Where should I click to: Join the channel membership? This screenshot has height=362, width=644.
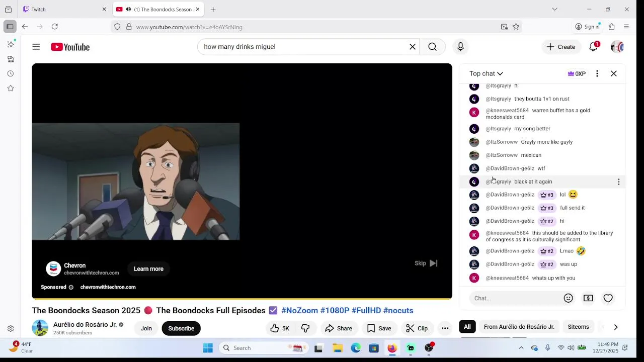tap(146, 328)
